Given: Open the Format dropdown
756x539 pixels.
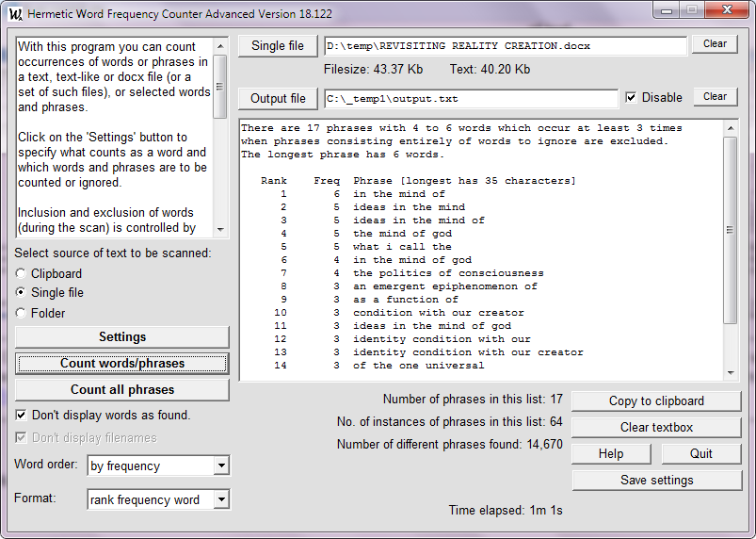Looking at the screenshot, I should point(221,499).
